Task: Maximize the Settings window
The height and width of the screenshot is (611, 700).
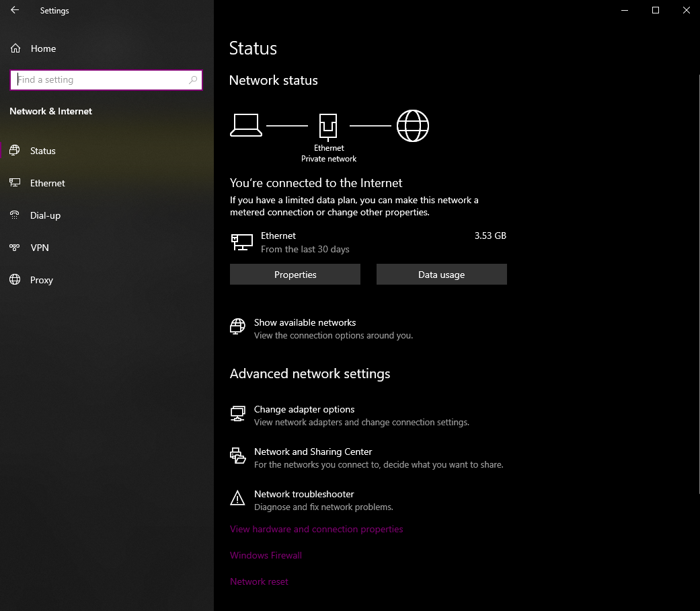Action: click(656, 10)
